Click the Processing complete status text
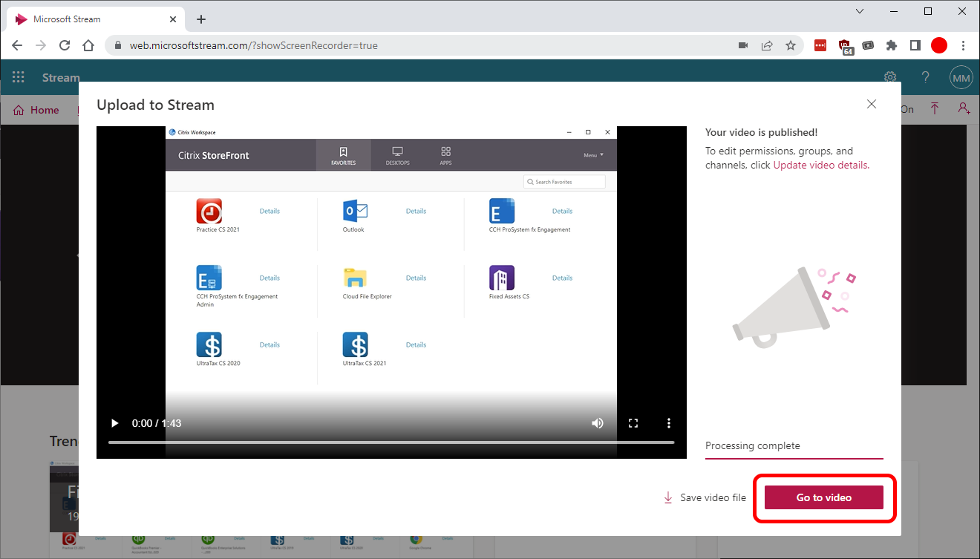 click(x=752, y=446)
